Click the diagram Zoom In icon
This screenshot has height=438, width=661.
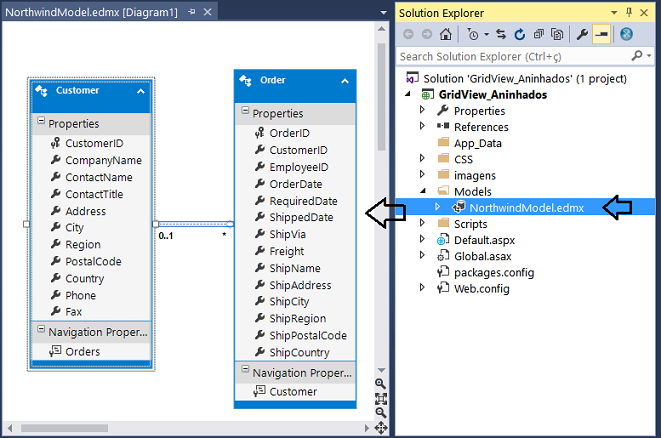click(380, 384)
